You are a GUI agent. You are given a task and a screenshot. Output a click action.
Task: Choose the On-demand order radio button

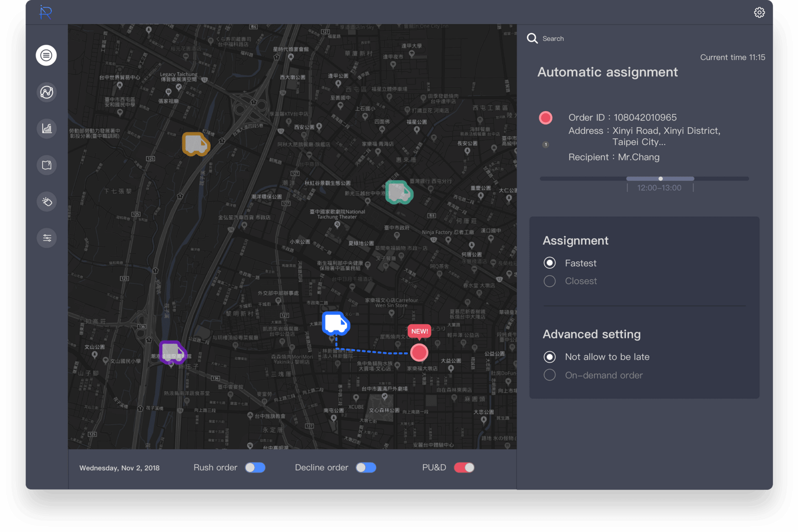550,375
